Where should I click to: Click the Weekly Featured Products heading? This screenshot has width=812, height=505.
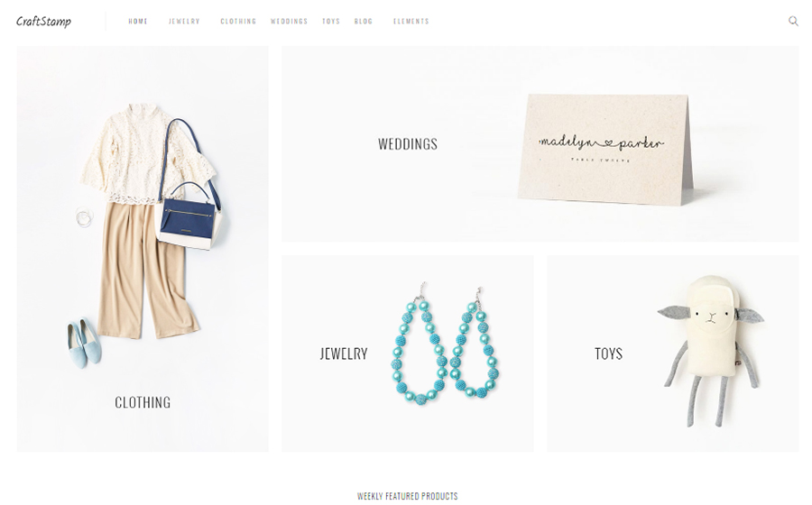(408, 496)
